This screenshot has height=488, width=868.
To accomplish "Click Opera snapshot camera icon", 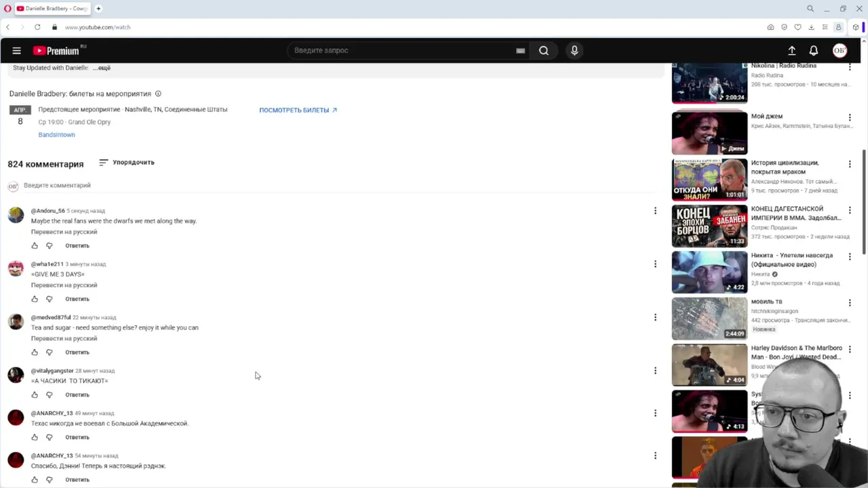I will [770, 27].
